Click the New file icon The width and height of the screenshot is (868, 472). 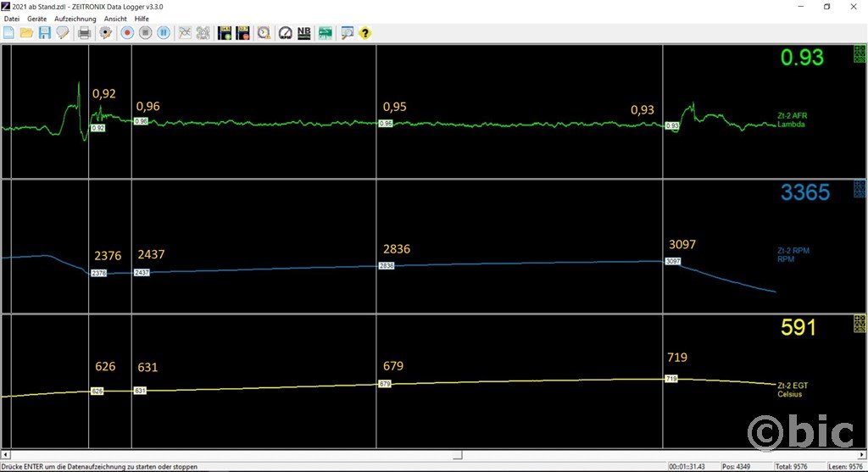point(8,33)
